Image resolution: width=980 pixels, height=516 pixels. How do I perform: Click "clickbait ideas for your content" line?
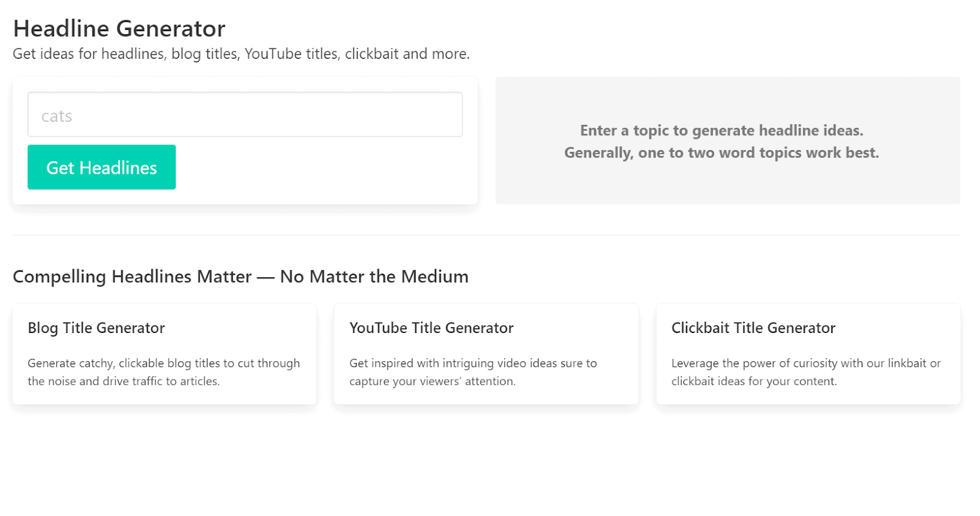[753, 381]
